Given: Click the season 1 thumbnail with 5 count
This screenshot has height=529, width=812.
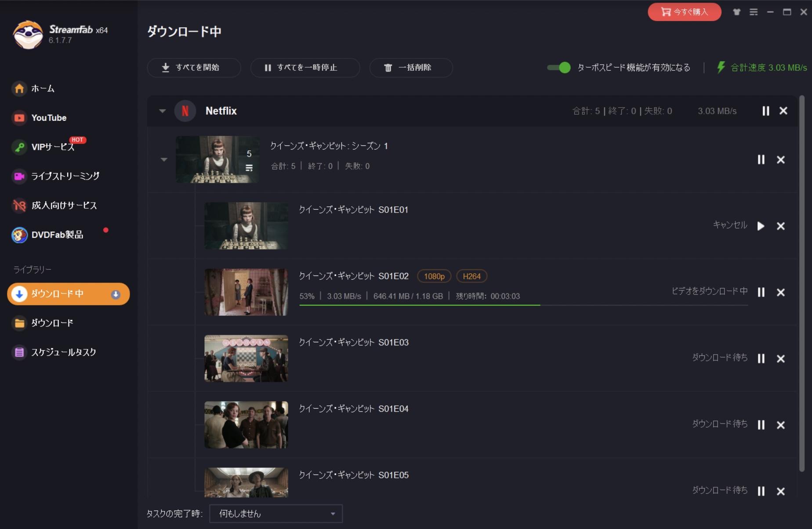Looking at the screenshot, I should click(x=217, y=159).
